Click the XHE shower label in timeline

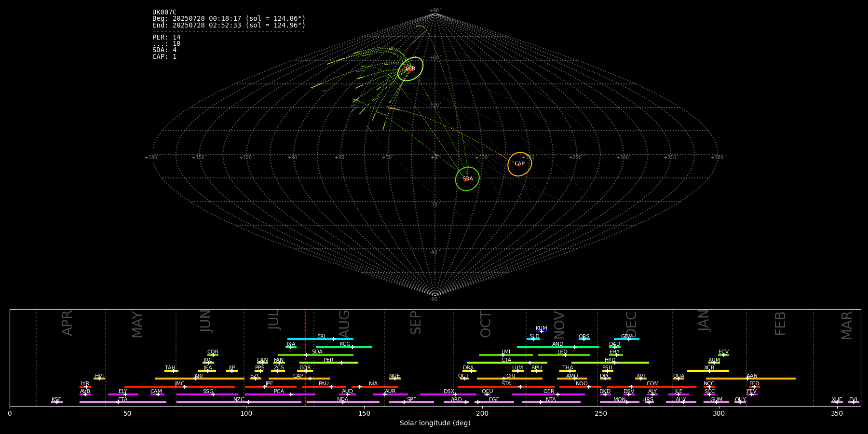(837, 400)
